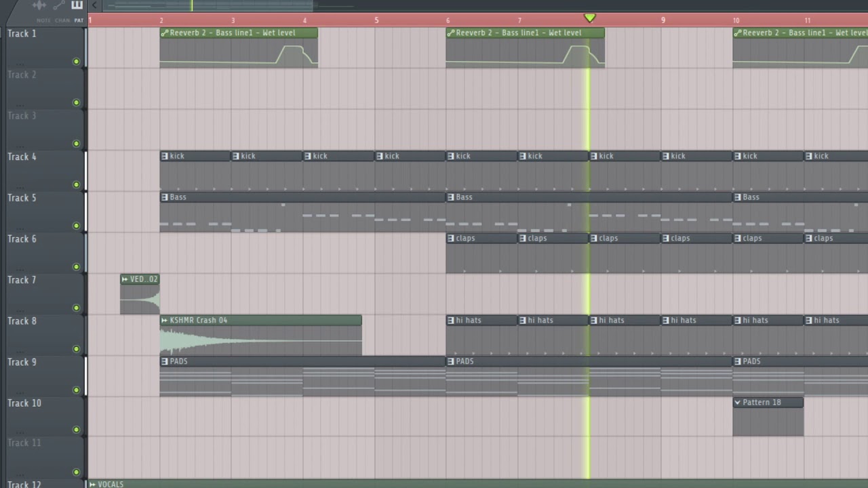This screenshot has width=868, height=488.
Task: Click audio icon of VED..02 clip
Action: coord(125,279)
